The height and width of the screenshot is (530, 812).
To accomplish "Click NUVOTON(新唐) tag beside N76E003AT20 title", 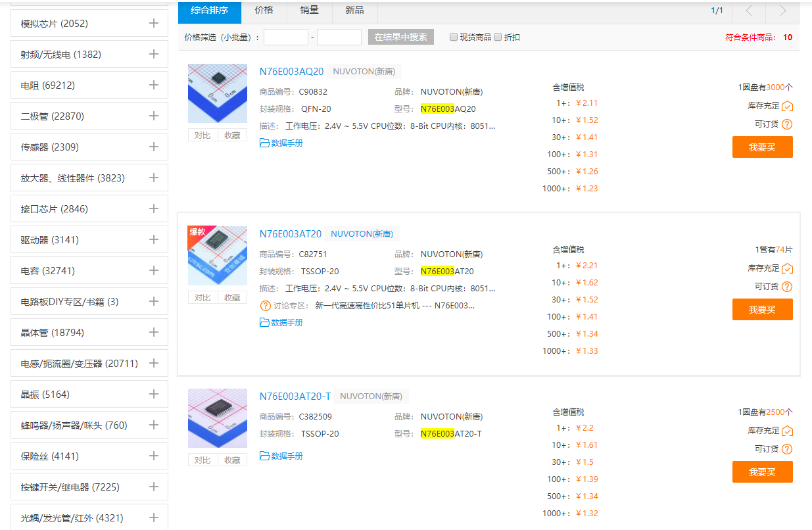I will [x=362, y=234].
